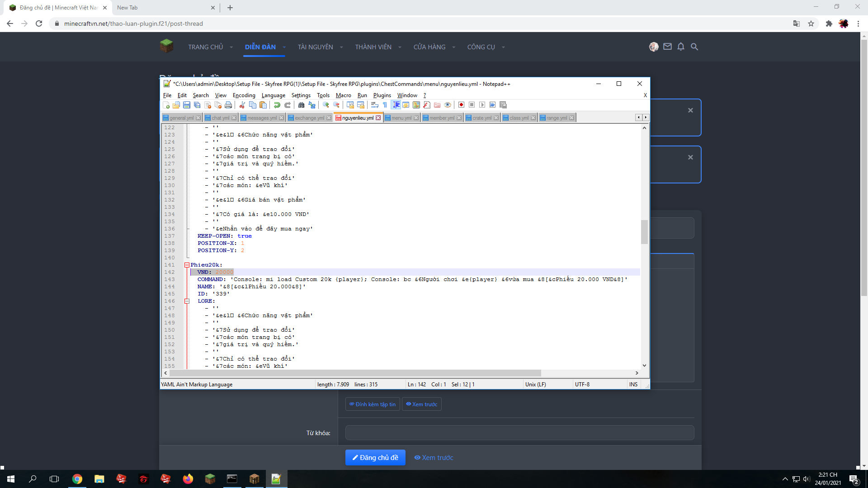
Task: Switch to the exchange.yml tab
Action: [309, 118]
